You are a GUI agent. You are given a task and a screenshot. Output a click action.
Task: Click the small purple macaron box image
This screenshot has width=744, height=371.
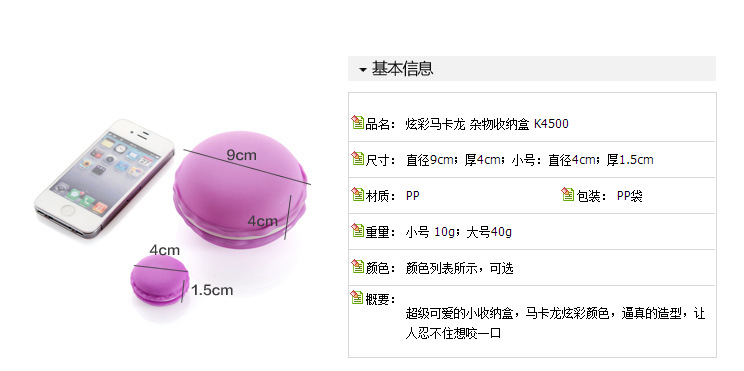[x=160, y=280]
